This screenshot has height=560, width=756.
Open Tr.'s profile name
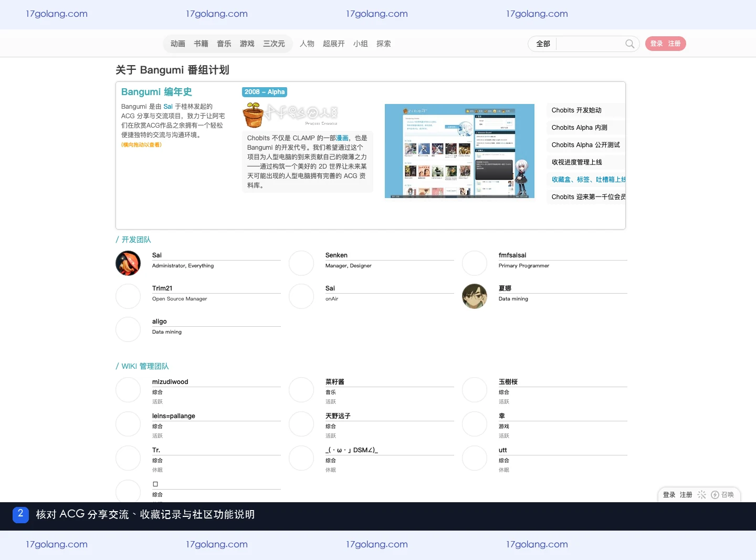(156, 450)
